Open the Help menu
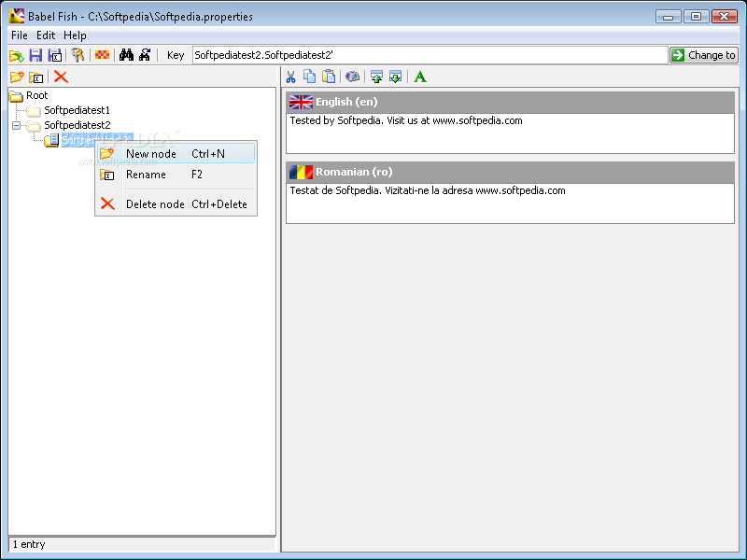Screen dimensions: 747x560 click(75, 35)
